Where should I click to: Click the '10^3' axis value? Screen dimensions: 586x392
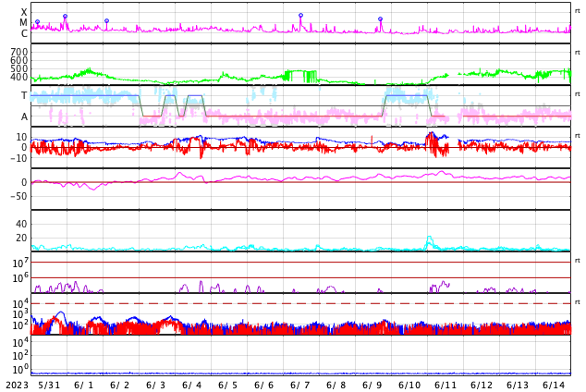pos(20,314)
